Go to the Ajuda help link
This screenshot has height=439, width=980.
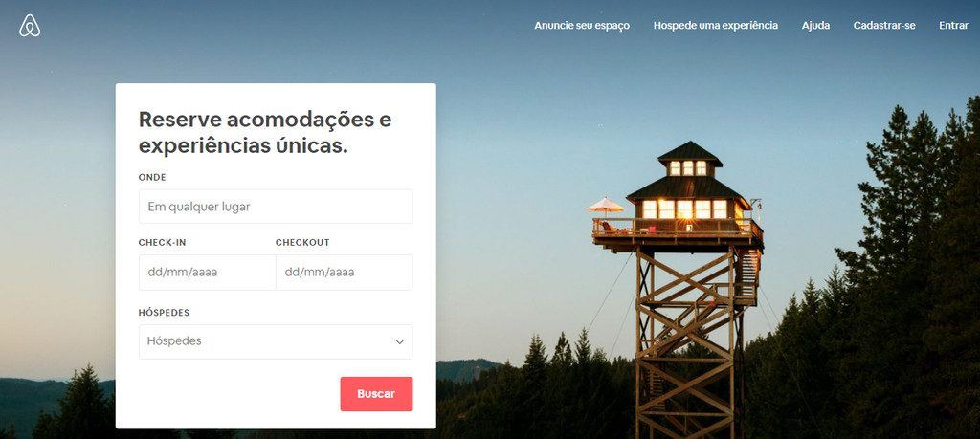[815, 26]
